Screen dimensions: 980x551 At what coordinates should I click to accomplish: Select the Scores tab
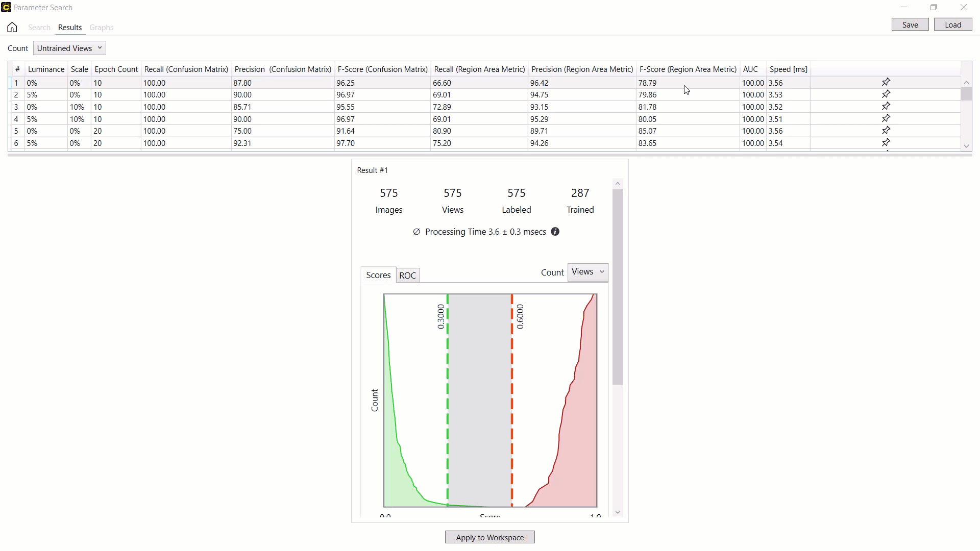pyautogui.click(x=378, y=275)
